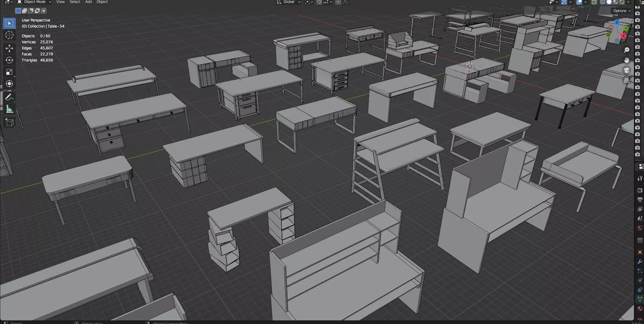This screenshot has width=644, height=324.
Task: Toggle Proportional Editing
Action: coord(338,2)
